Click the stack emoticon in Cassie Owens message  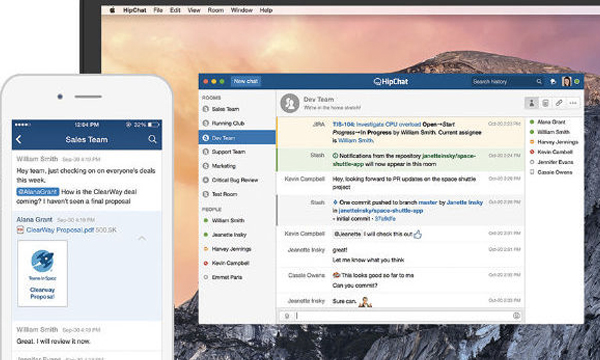click(336, 275)
